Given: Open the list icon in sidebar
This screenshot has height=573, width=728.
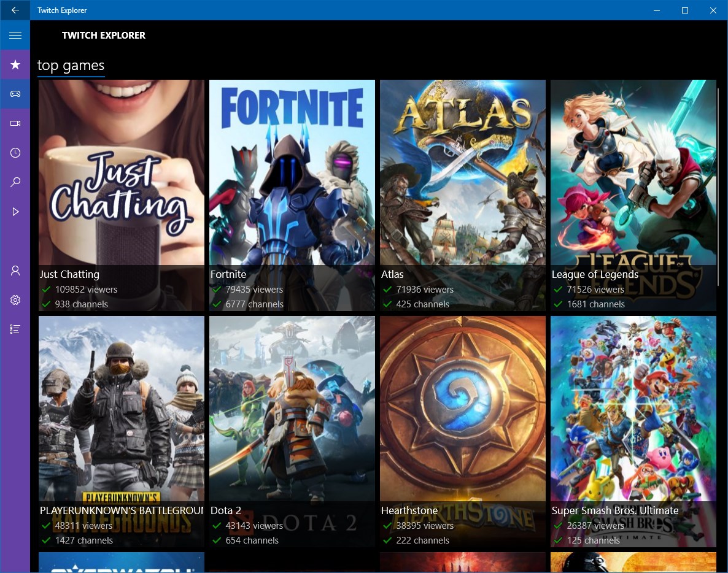Looking at the screenshot, I should point(15,329).
